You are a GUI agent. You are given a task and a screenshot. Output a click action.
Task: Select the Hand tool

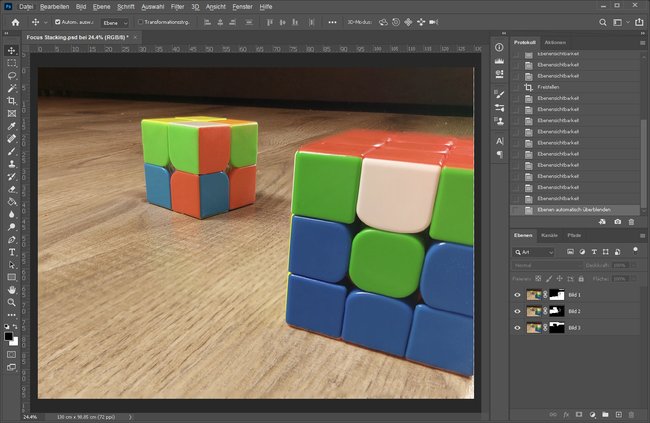[x=12, y=290]
